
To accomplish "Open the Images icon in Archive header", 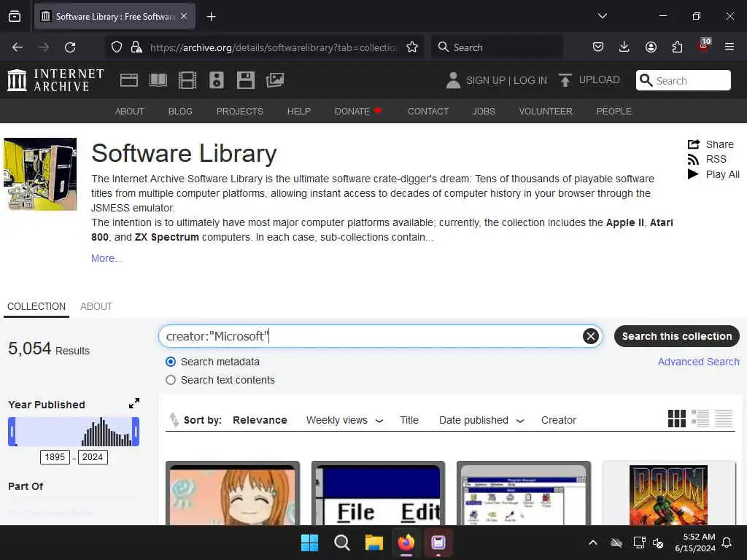I will tap(275, 80).
